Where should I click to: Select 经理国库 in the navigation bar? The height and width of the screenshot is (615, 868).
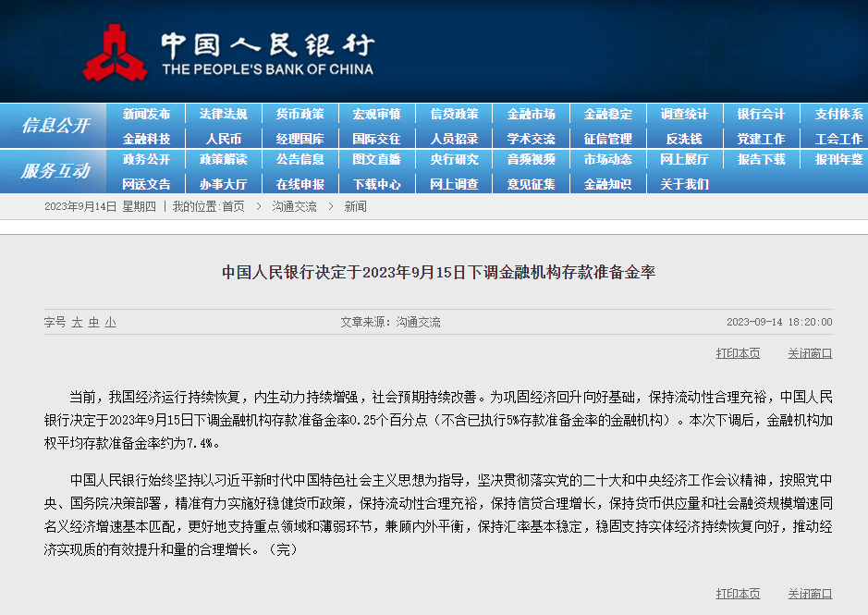[x=300, y=139]
